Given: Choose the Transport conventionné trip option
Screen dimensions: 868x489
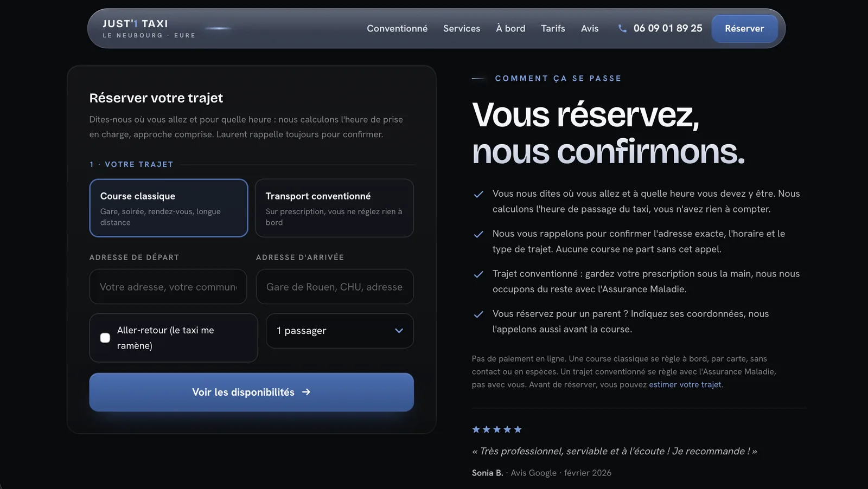Looking at the screenshot, I should (334, 208).
